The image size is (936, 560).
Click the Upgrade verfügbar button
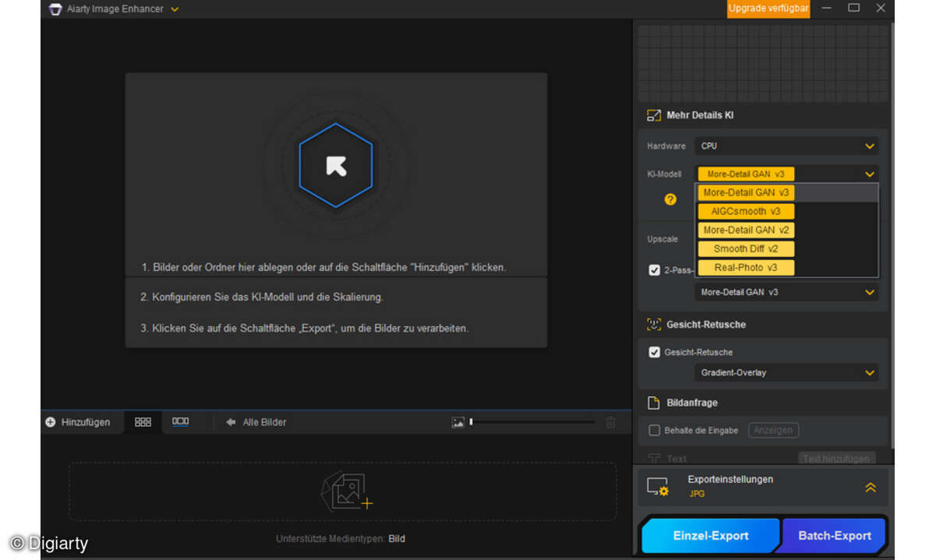coord(768,9)
